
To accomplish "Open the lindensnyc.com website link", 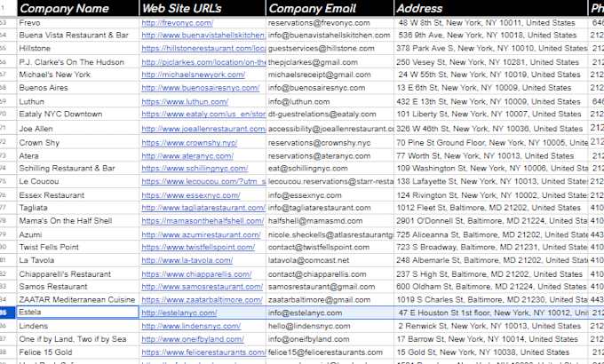I will click(x=191, y=326).
